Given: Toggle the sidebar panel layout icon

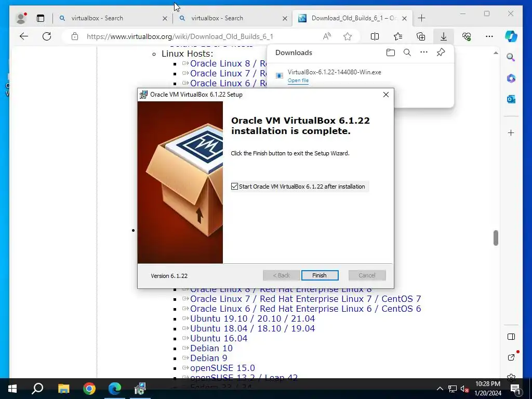Looking at the screenshot, I should point(511,337).
